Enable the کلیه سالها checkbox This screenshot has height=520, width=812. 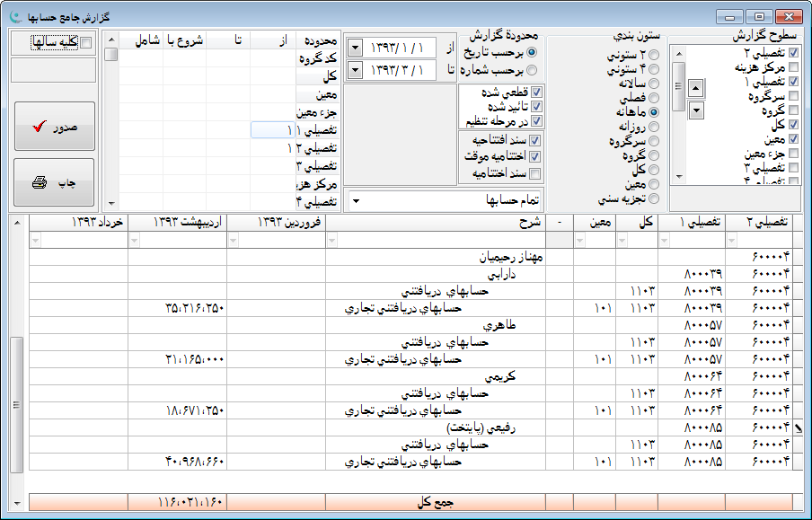[x=86, y=42]
